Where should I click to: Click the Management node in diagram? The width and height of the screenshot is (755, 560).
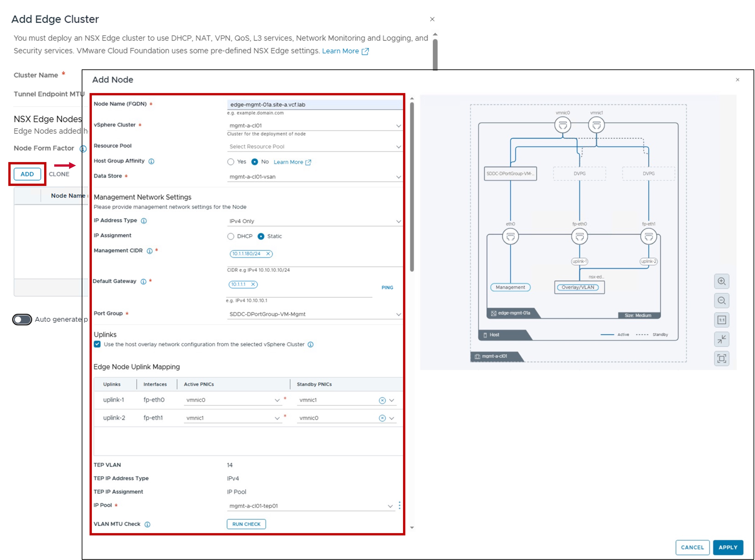coord(510,288)
